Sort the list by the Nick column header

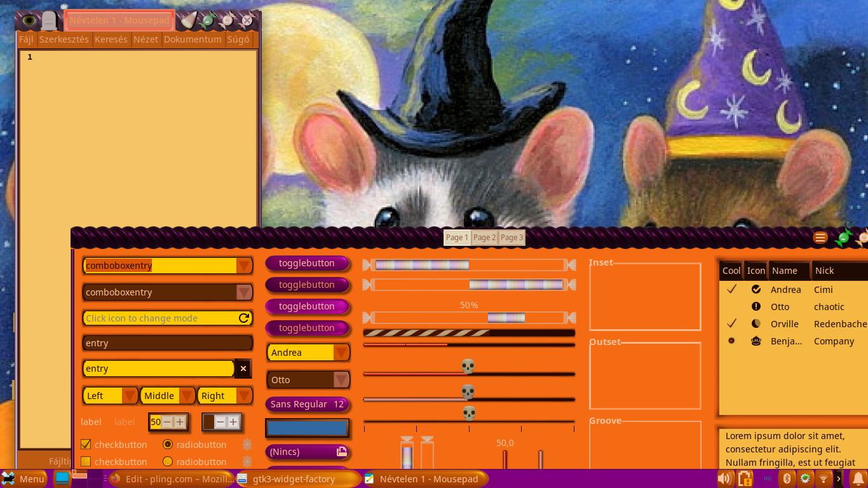(x=840, y=271)
